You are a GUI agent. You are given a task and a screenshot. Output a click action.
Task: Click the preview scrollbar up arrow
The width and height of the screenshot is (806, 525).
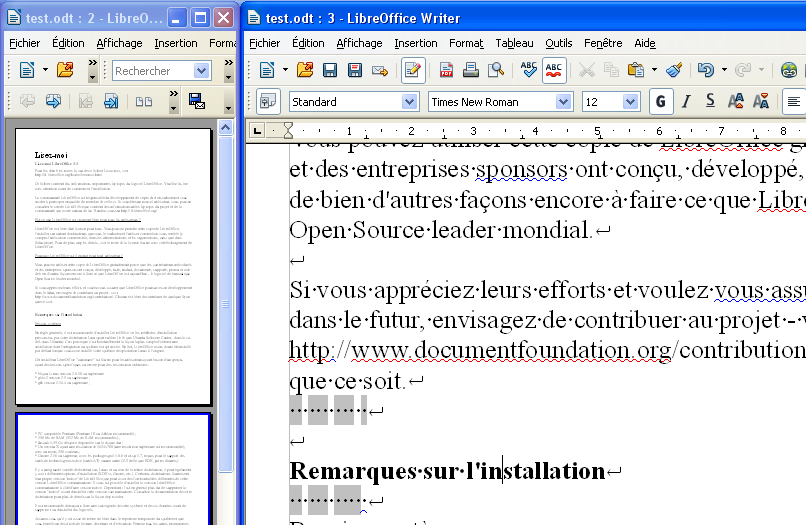point(226,127)
